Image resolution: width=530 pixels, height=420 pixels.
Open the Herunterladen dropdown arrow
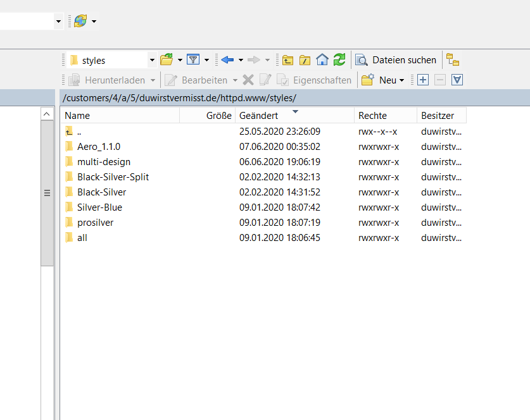(153, 80)
